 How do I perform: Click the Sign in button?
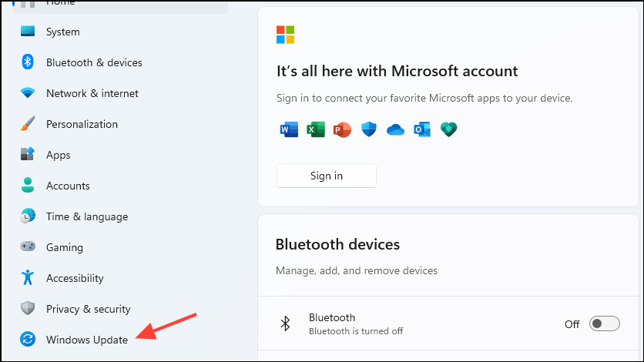(x=326, y=176)
